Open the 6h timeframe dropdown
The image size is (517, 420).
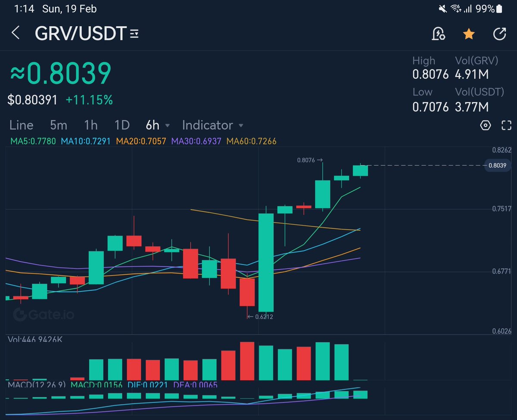click(158, 125)
